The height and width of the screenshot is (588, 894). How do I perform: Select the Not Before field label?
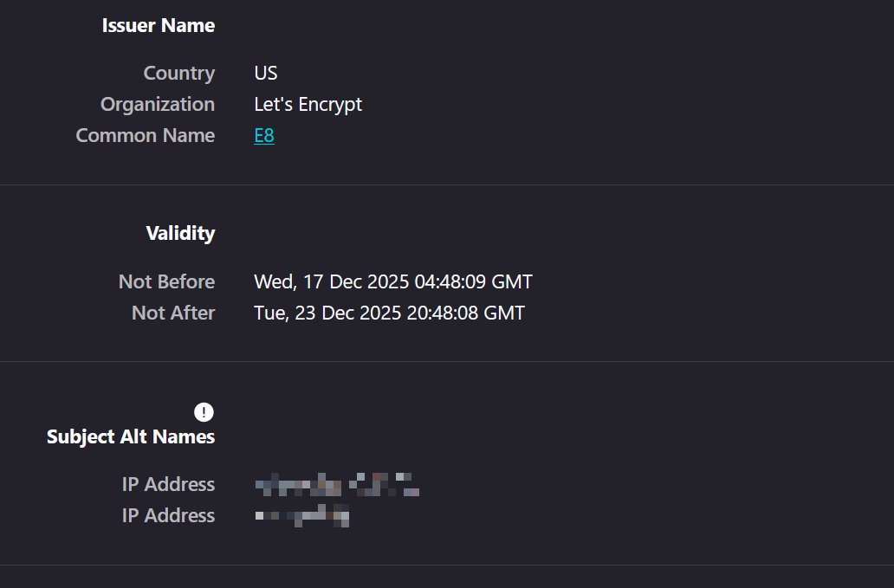pos(167,282)
